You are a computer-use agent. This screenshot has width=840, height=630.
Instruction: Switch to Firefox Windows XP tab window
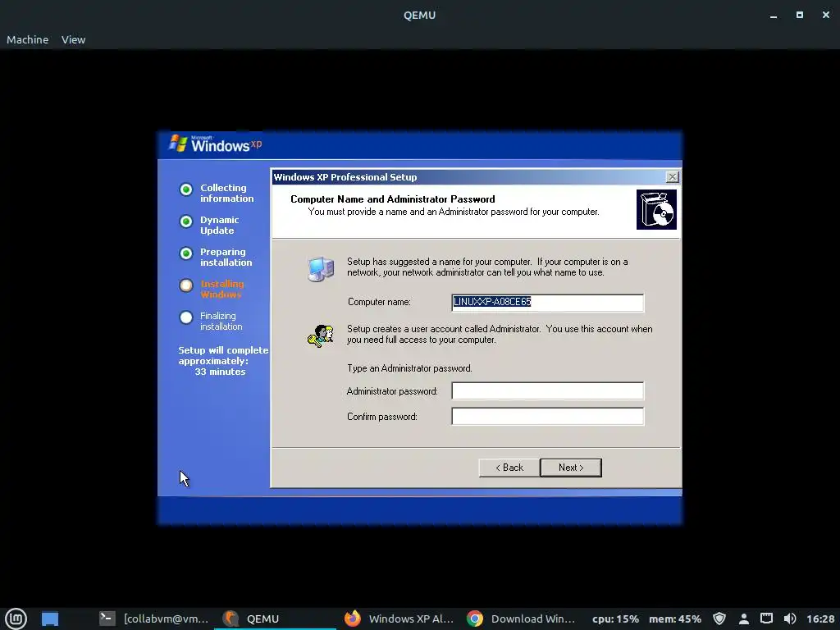click(399, 619)
